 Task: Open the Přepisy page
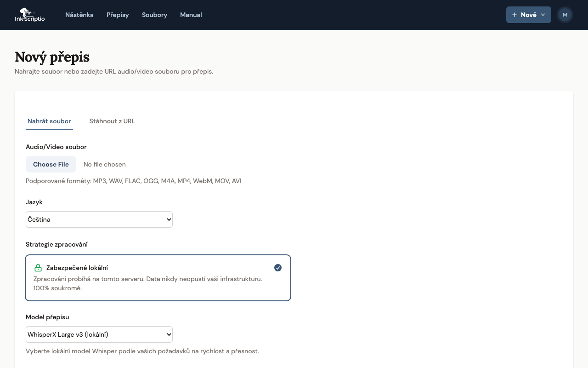[118, 15]
